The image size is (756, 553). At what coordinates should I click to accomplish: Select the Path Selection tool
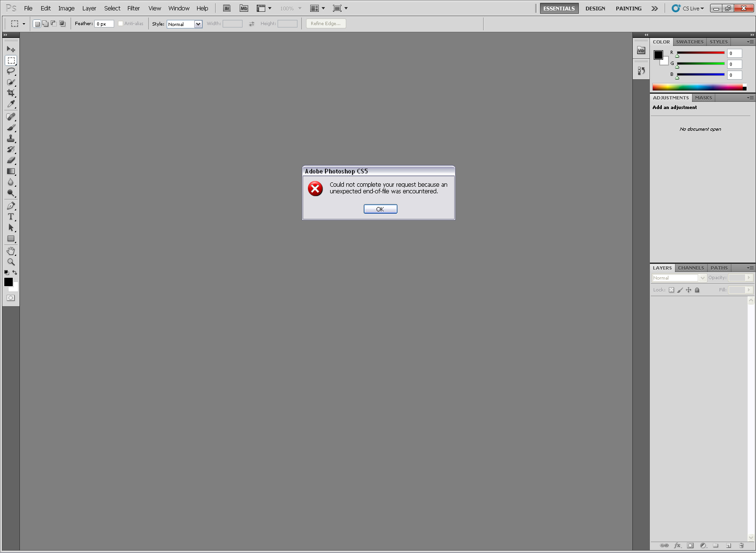[x=11, y=227]
